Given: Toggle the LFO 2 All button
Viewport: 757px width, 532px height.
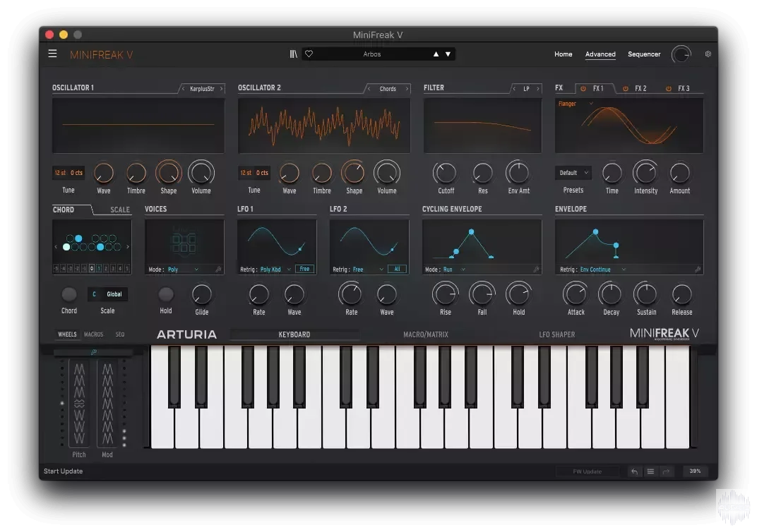Looking at the screenshot, I should (x=397, y=269).
